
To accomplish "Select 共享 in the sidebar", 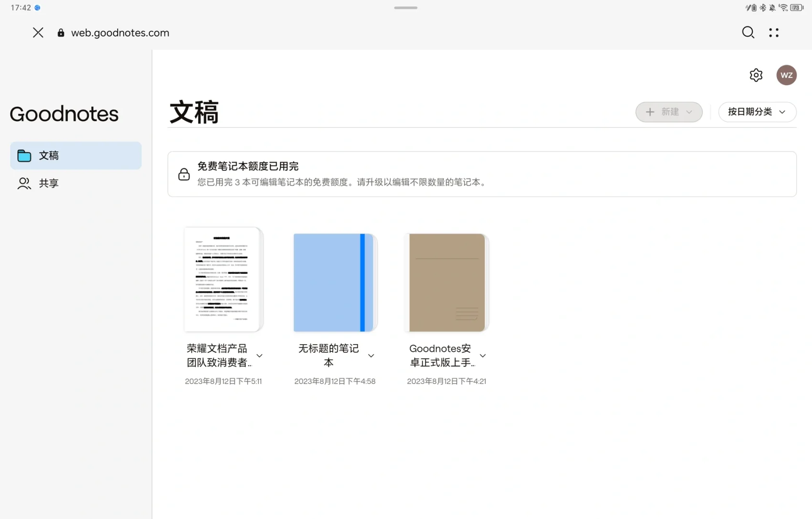I will tap(48, 183).
